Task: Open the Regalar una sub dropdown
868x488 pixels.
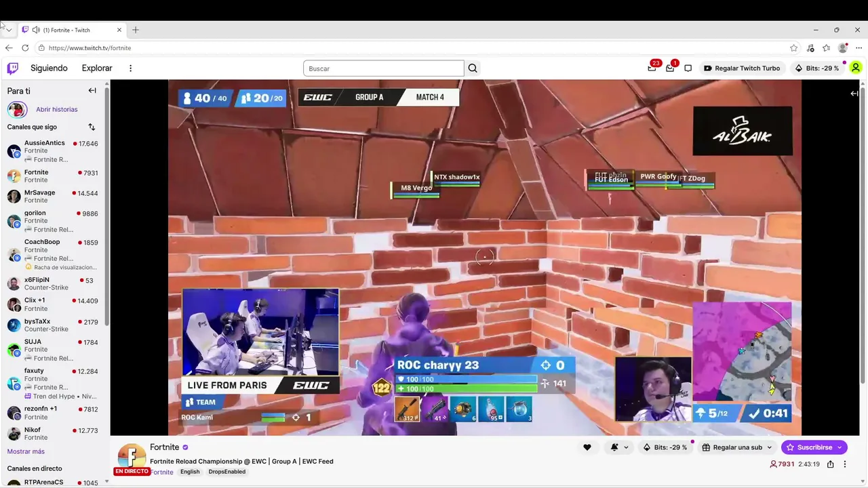Action: 737,447
